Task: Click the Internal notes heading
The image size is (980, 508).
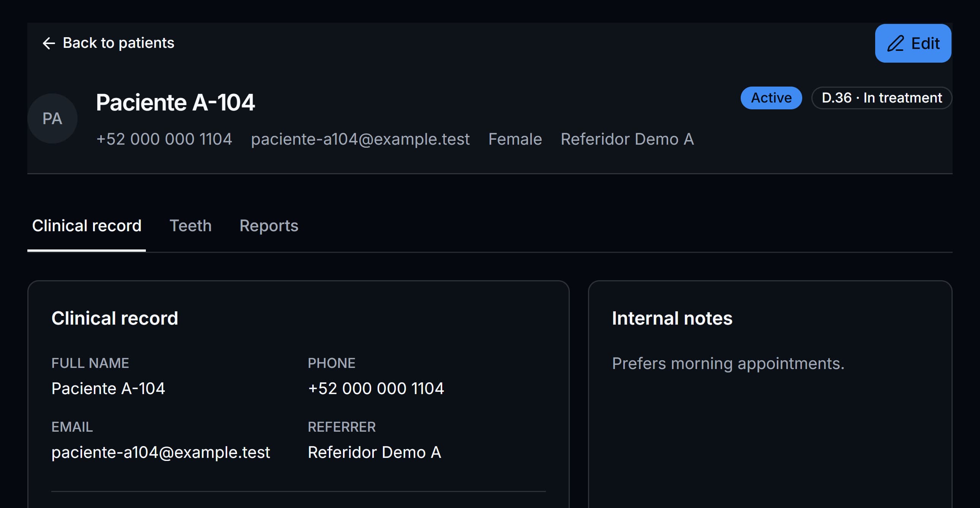Action: pos(672,318)
